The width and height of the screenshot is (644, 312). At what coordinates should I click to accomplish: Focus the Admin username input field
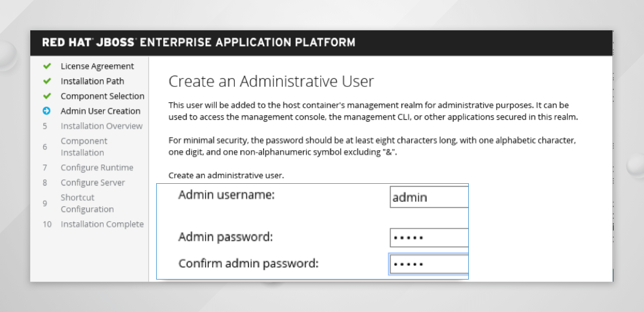(428, 198)
